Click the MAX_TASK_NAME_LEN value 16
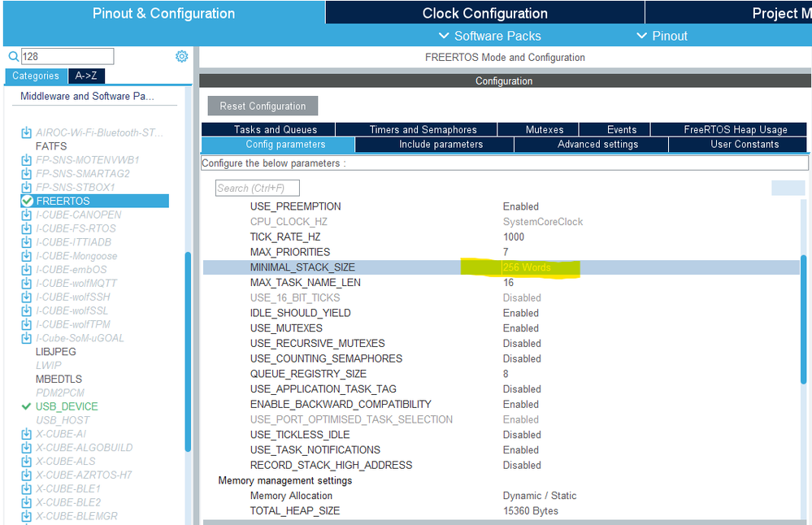This screenshot has height=525, width=812. pos(509,283)
